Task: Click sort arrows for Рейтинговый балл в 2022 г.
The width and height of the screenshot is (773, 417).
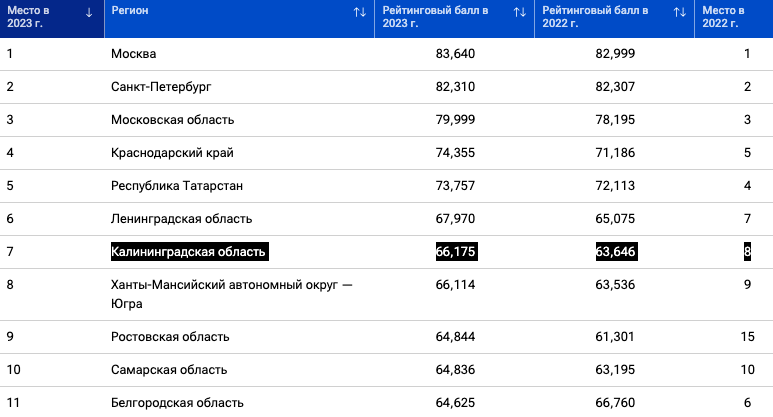Action: pyautogui.click(x=680, y=12)
